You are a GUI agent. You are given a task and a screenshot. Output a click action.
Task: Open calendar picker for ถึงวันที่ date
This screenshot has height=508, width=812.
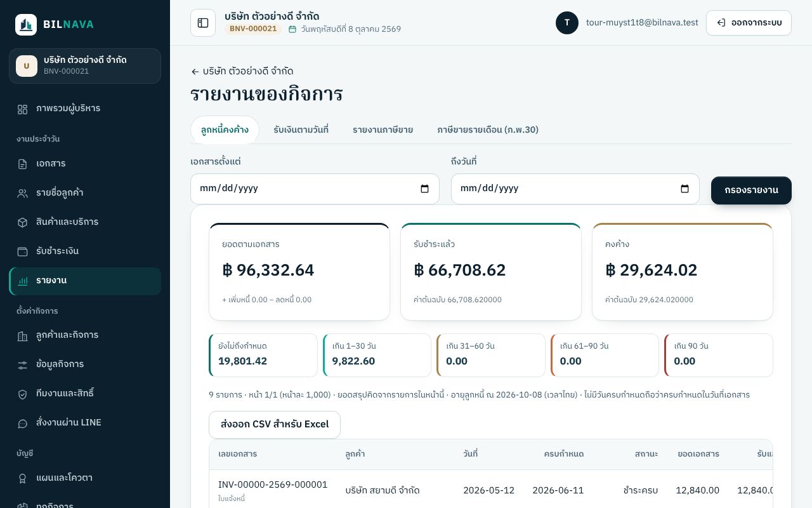pyautogui.click(x=685, y=189)
